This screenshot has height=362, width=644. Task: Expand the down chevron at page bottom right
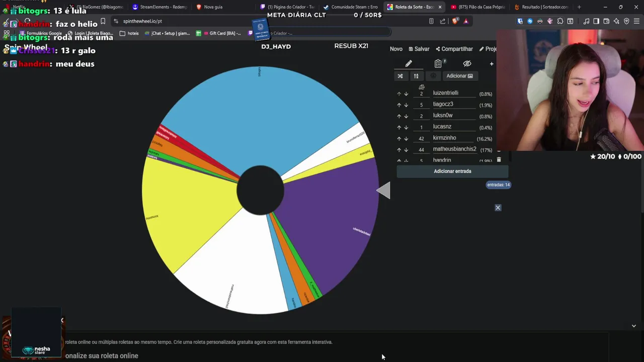(634, 326)
